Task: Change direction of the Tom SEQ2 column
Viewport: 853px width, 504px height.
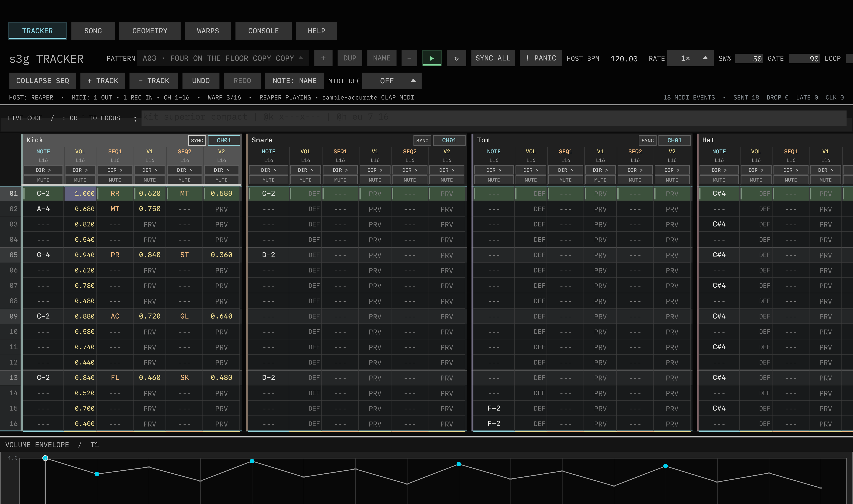Action: tap(635, 170)
